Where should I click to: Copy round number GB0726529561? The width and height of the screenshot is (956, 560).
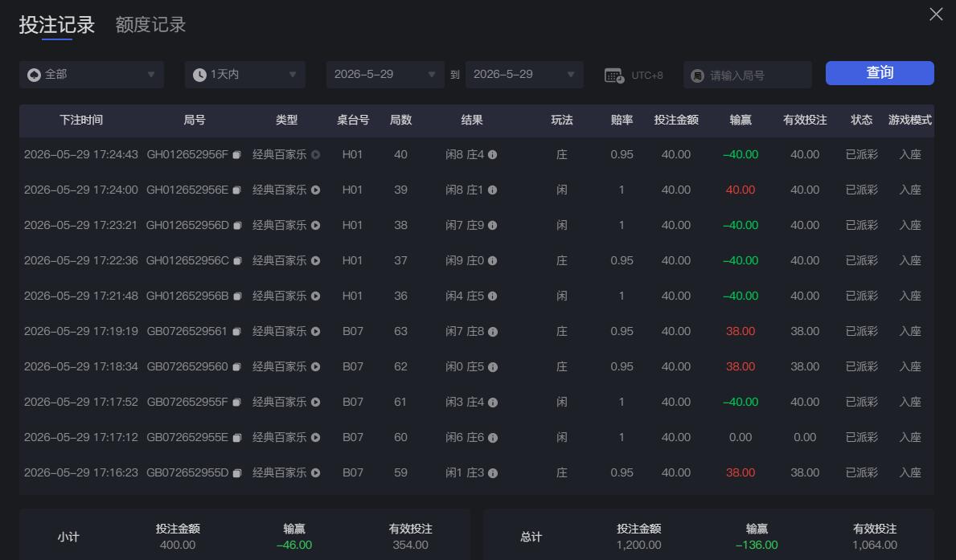pyautogui.click(x=237, y=332)
